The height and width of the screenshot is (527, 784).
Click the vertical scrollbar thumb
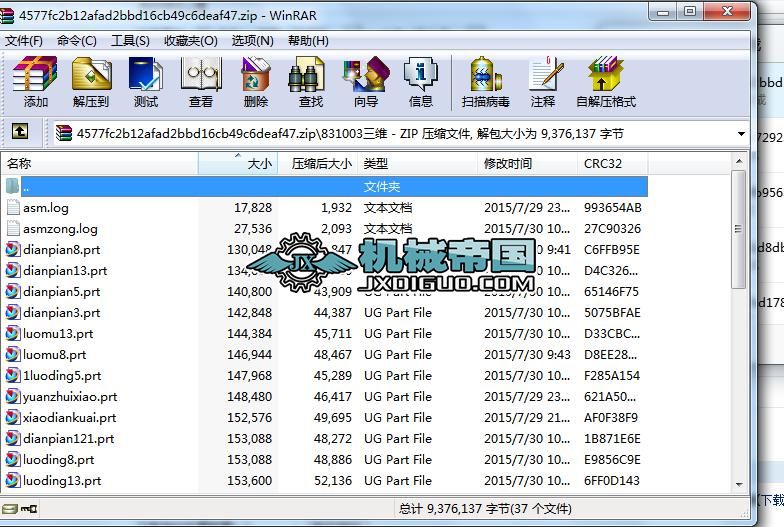pyautogui.click(x=738, y=230)
